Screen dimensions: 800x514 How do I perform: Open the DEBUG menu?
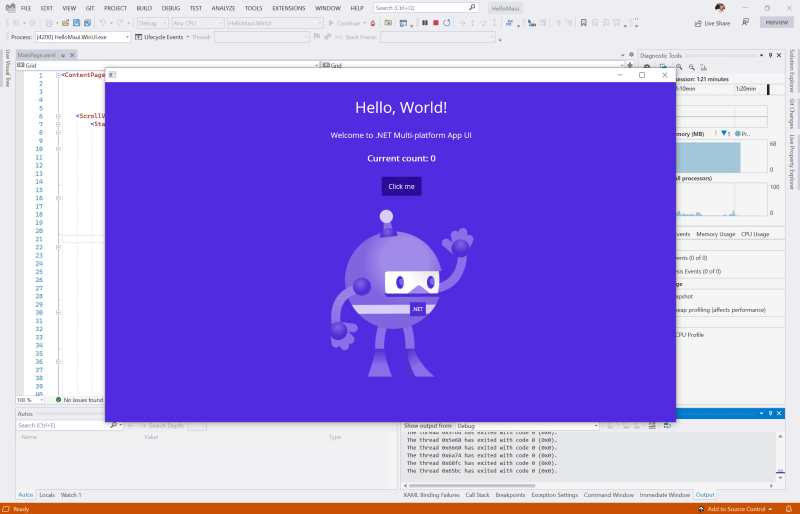click(170, 8)
